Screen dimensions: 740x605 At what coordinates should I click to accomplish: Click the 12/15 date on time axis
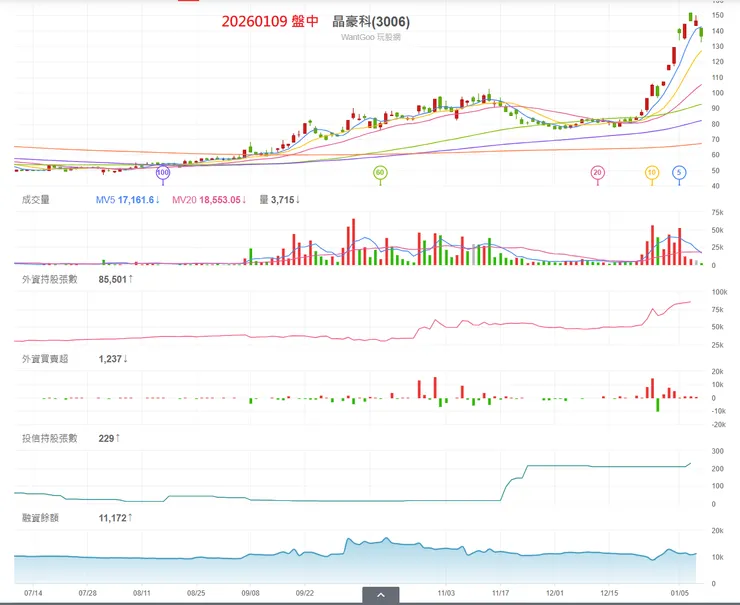click(609, 593)
